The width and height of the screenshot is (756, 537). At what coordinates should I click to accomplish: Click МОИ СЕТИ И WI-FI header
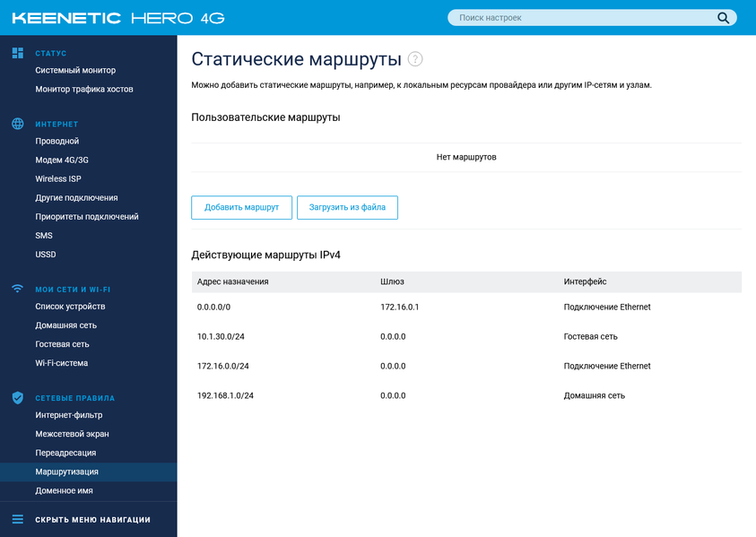pos(73,290)
